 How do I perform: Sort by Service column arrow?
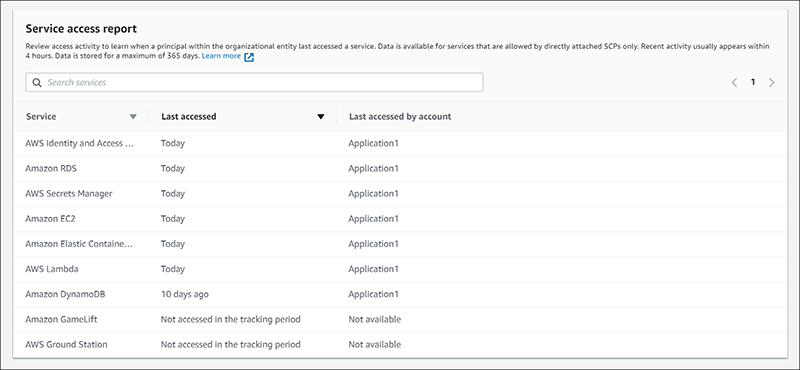click(133, 117)
